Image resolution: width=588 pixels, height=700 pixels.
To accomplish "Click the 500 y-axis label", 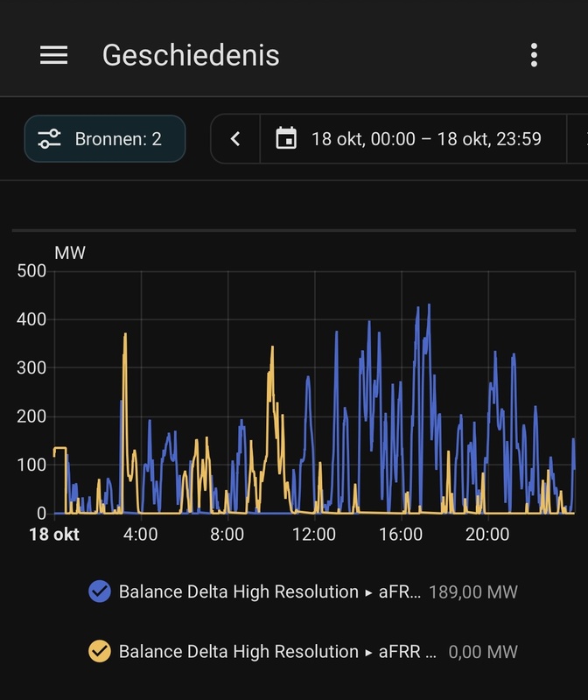I will pos(31,271).
